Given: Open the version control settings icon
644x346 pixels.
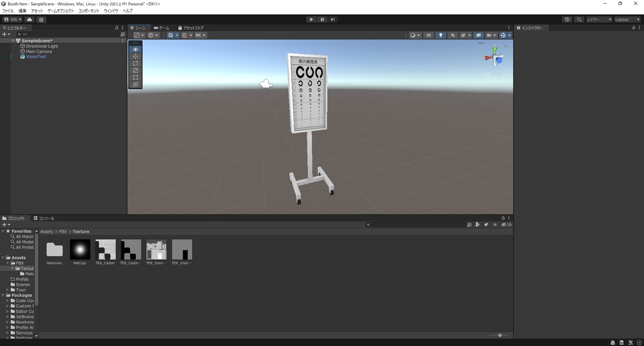Looking at the screenshot, I should 41,20.
